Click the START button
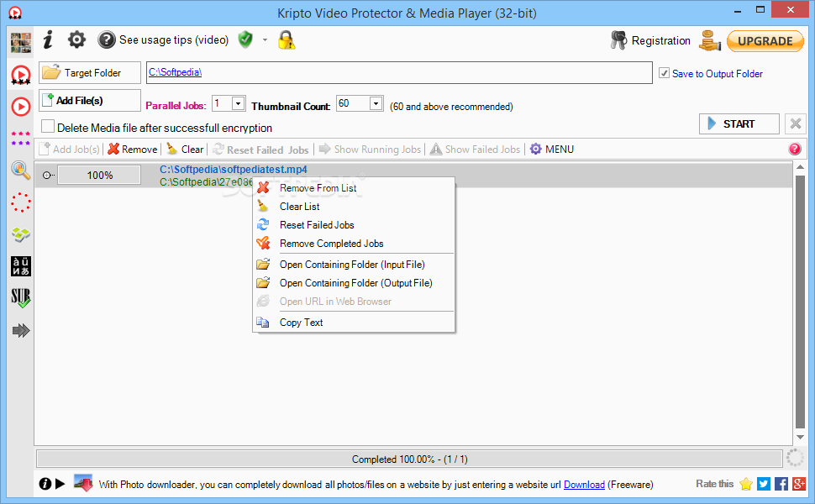The height and width of the screenshot is (504, 815). tap(739, 123)
